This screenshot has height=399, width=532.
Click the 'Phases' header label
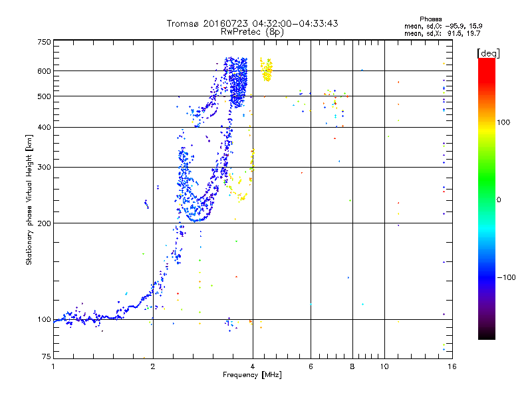pyautogui.click(x=430, y=19)
